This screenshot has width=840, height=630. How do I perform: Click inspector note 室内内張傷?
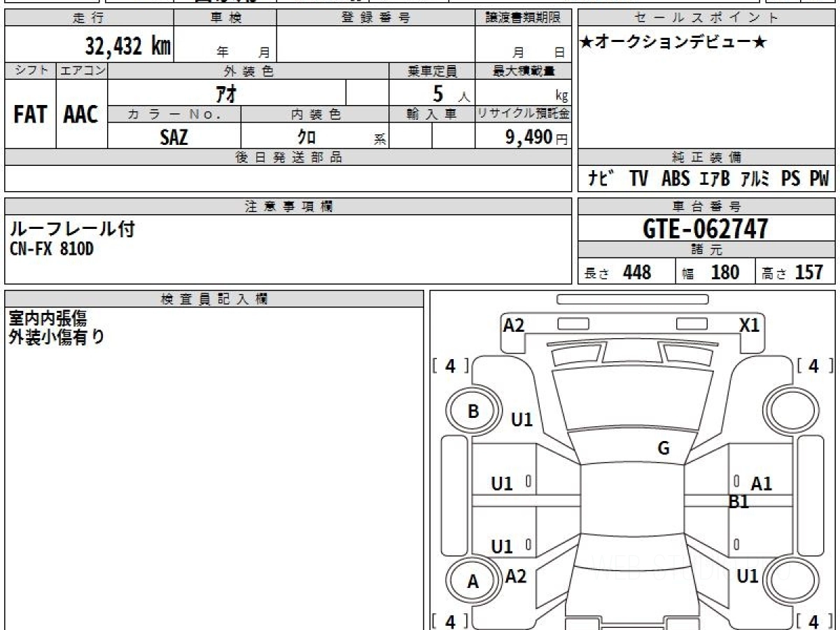(x=48, y=318)
